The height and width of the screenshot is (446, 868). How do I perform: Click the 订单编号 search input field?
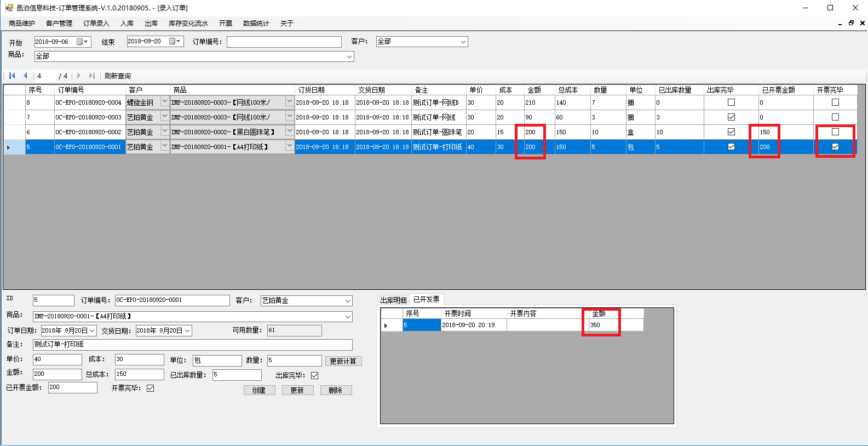[x=284, y=42]
